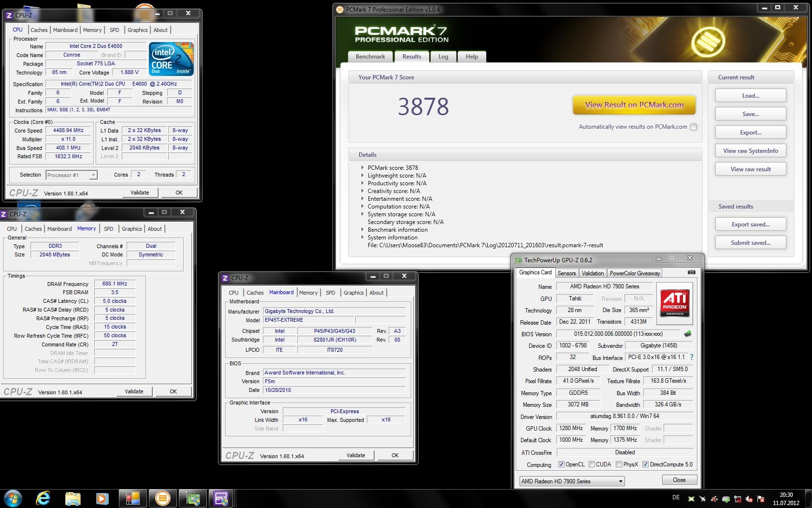
Task: Click View raw SystemInfo button
Action: point(751,151)
